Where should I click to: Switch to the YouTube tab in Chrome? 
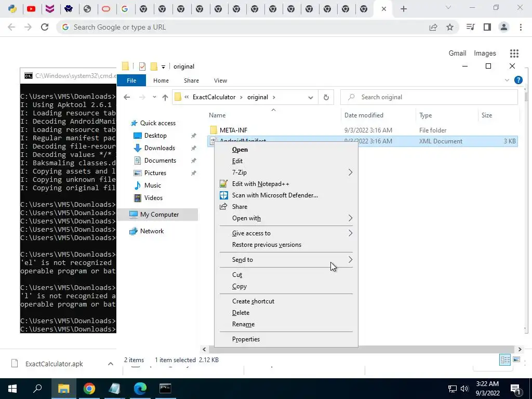point(31,9)
